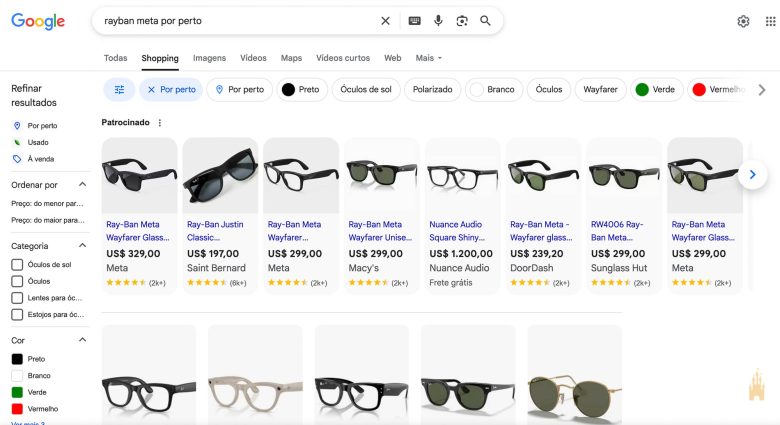Switch to Imagens tab
The height and width of the screenshot is (425, 780).
(x=209, y=58)
